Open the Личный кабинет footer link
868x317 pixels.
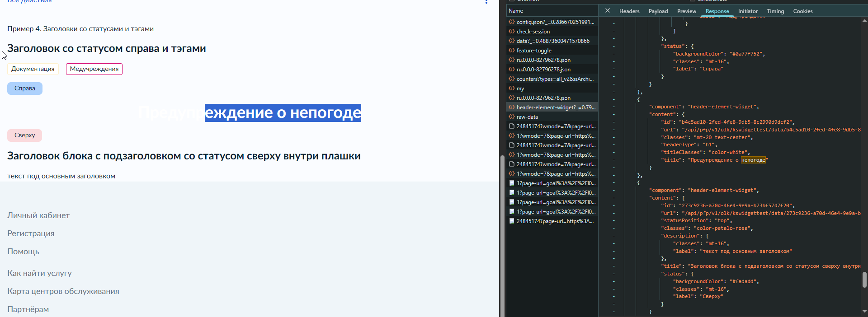point(38,215)
